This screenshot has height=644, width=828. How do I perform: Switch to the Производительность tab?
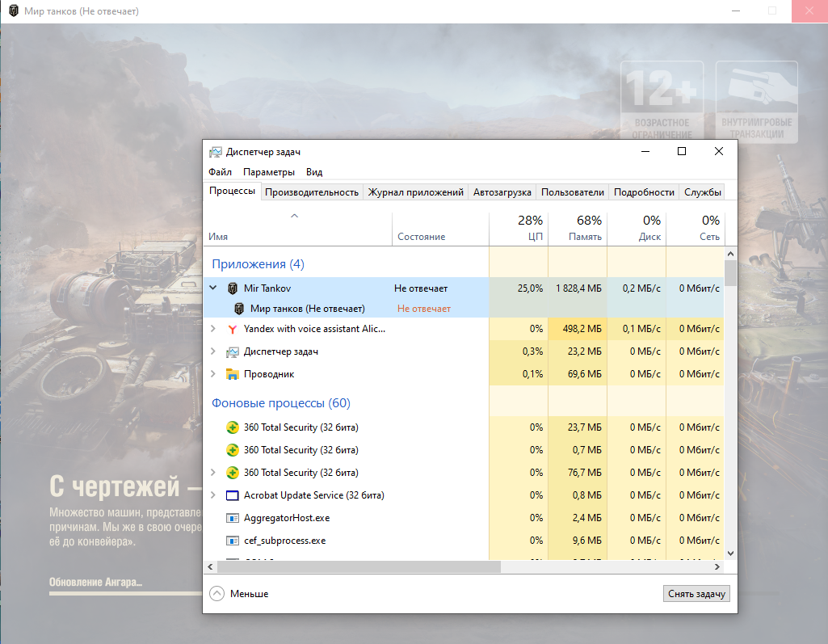click(x=312, y=192)
